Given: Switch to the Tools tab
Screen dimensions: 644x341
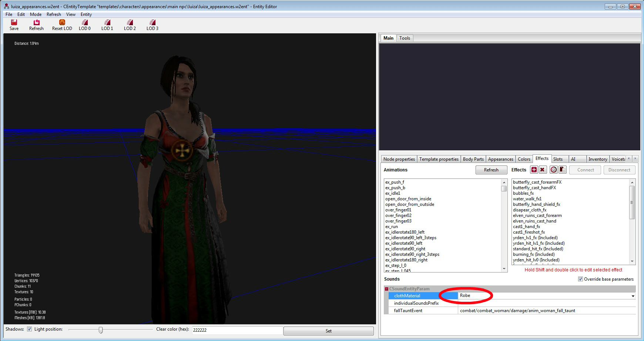Looking at the screenshot, I should click(405, 38).
